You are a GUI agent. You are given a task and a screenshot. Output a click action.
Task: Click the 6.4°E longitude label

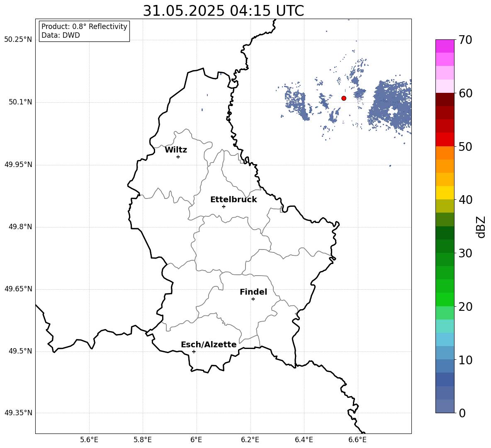click(x=304, y=440)
